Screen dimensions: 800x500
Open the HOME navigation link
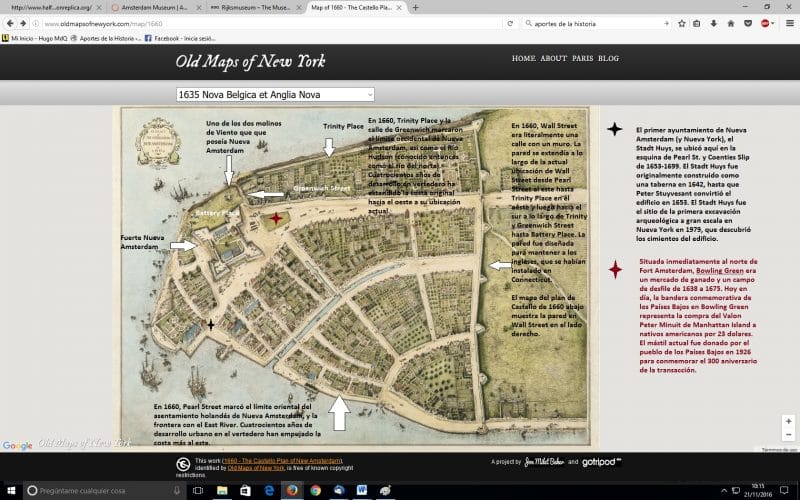click(x=523, y=58)
